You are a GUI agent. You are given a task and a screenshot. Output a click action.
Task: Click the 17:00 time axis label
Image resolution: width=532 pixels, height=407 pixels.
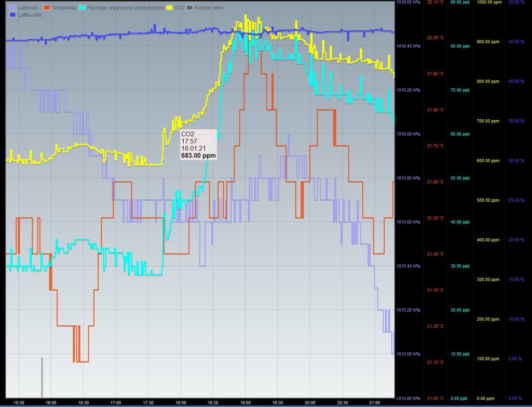click(115, 403)
